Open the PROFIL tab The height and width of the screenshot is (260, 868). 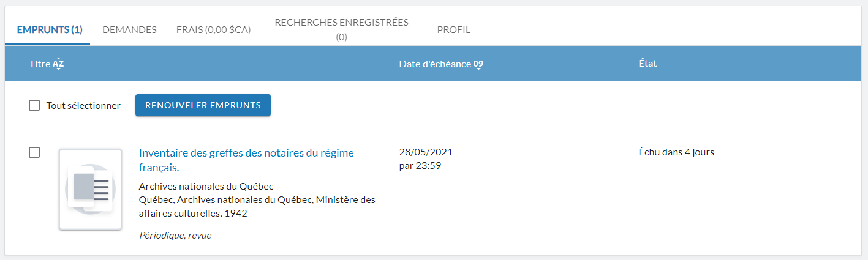[x=454, y=29]
